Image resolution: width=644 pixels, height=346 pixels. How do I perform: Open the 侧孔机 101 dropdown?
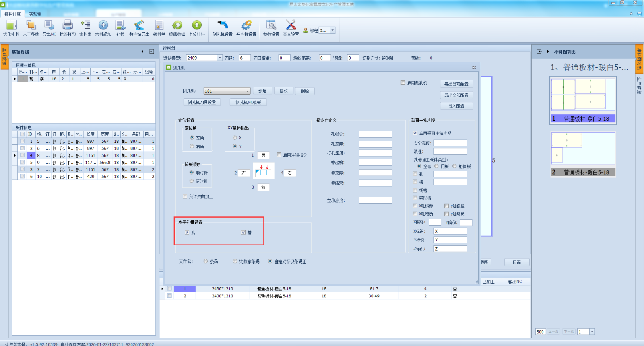[x=248, y=91]
